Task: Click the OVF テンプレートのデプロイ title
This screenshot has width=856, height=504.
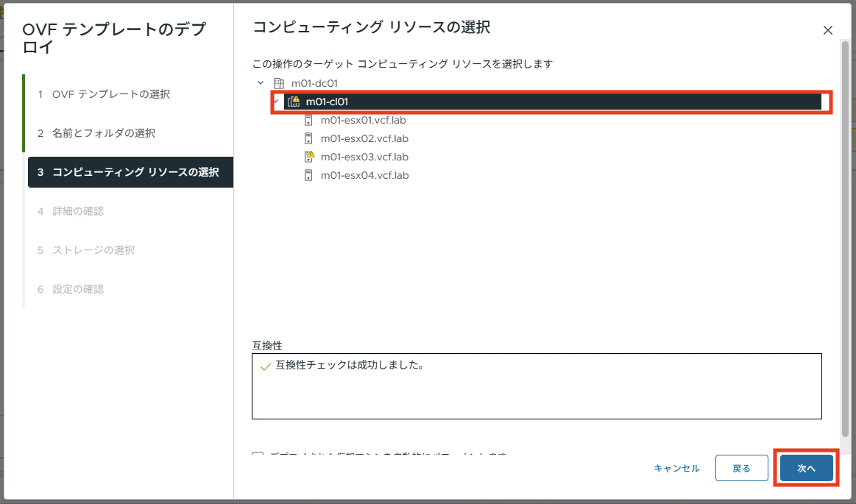Action: (114, 38)
